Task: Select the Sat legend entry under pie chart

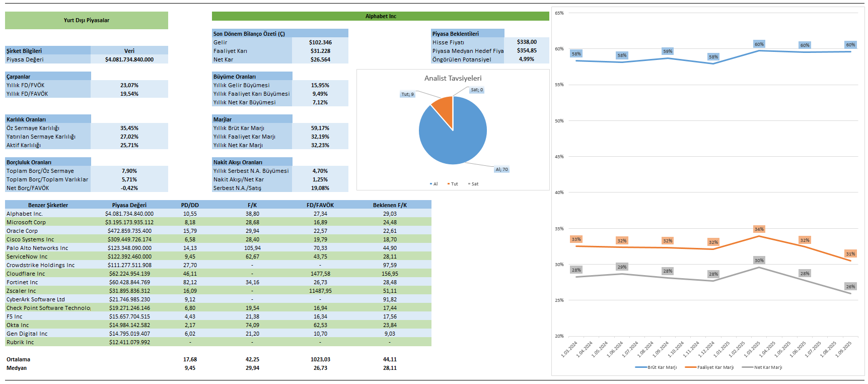Action: click(x=473, y=184)
